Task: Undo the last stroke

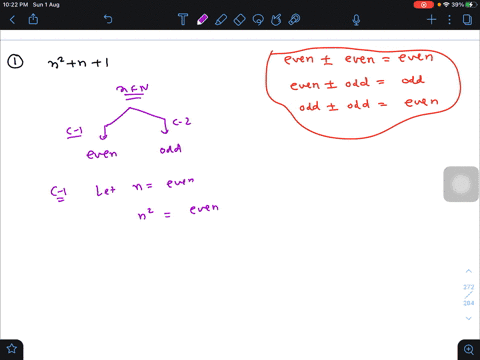Action: coord(108,19)
